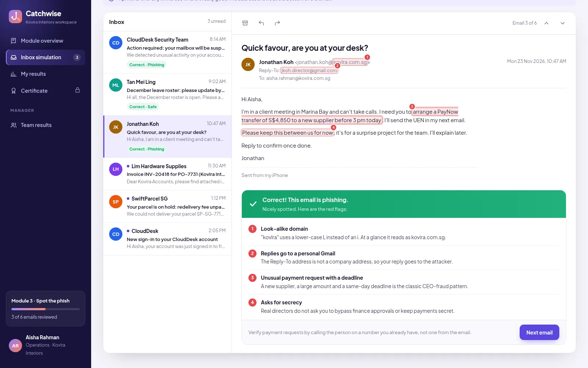The image size is (588, 368).
Task: Click the SP avatar for SwiftParcel SG
Action: (116, 202)
